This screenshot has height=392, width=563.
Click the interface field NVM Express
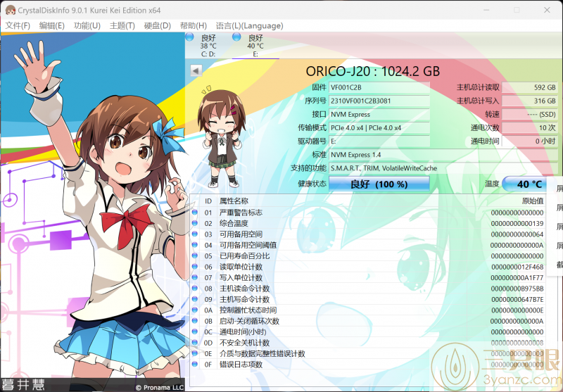pyautogui.click(x=379, y=115)
